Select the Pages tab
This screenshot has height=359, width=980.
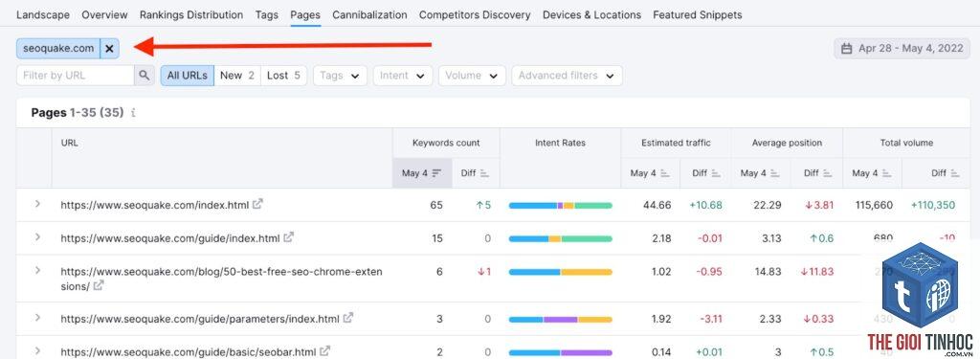(305, 14)
